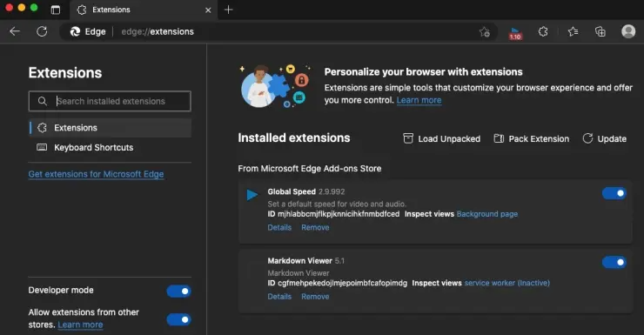The width and height of the screenshot is (644, 335).
Task: Open Keyboard Shortcuts in the sidebar
Action: pyautogui.click(x=110, y=147)
